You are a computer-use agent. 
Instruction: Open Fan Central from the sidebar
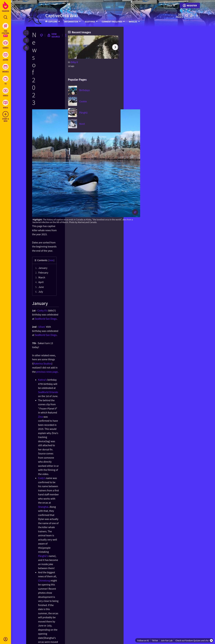point(6,26)
